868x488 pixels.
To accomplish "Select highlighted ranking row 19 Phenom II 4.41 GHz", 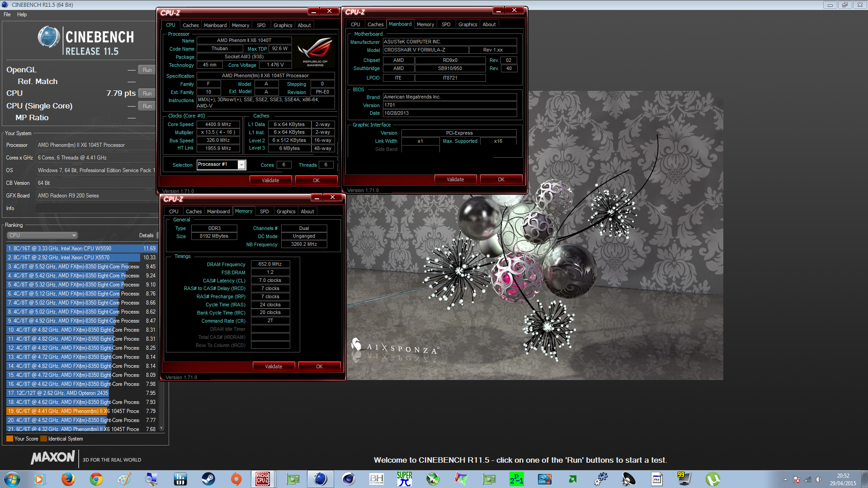I will [x=81, y=411].
